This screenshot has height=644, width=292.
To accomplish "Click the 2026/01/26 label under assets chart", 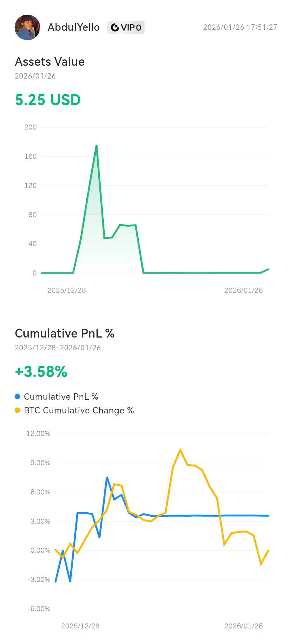I will tap(244, 290).
